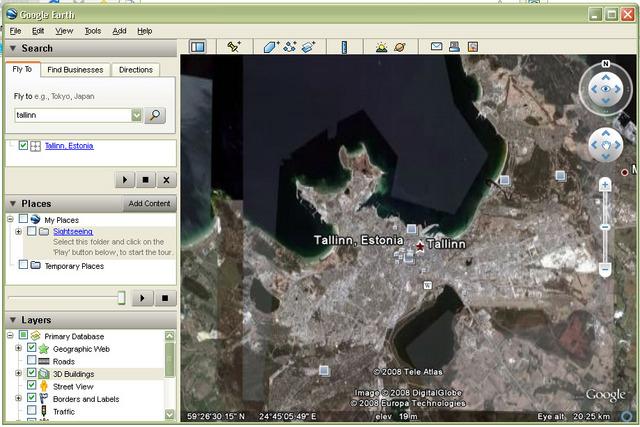Click the Primary Database layer icon
The image size is (640, 427).
36,336
